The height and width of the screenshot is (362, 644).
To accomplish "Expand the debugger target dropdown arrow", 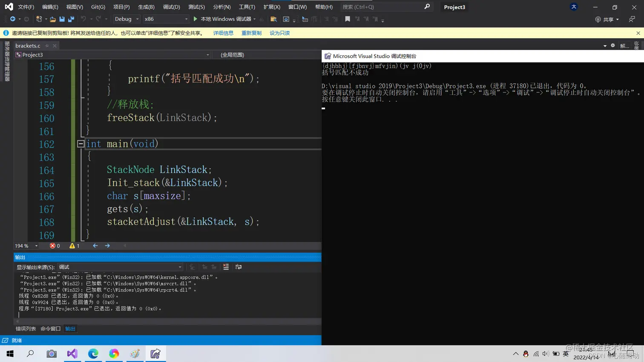I will [255, 19].
